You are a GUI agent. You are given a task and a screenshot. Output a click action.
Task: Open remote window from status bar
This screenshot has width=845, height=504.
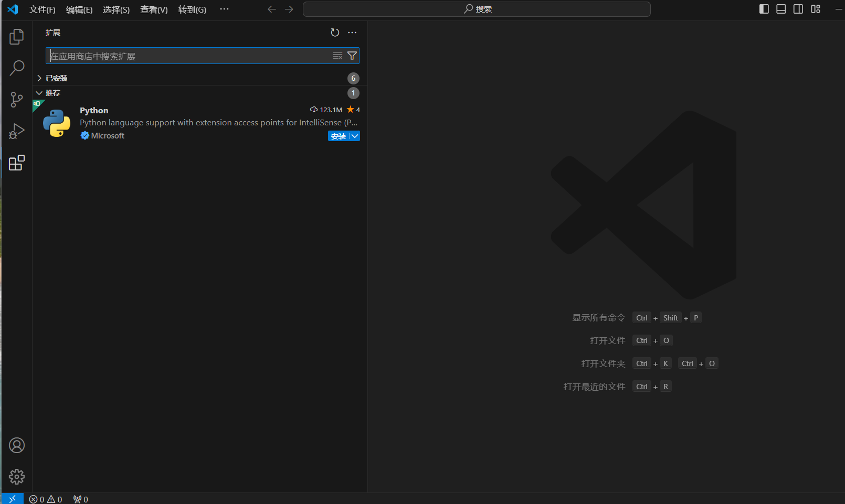(x=13, y=499)
